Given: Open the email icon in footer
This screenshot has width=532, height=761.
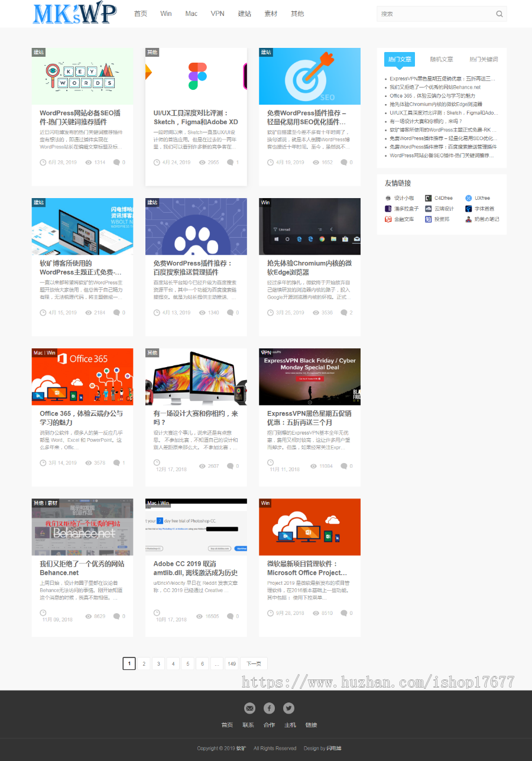Looking at the screenshot, I should coord(249,708).
